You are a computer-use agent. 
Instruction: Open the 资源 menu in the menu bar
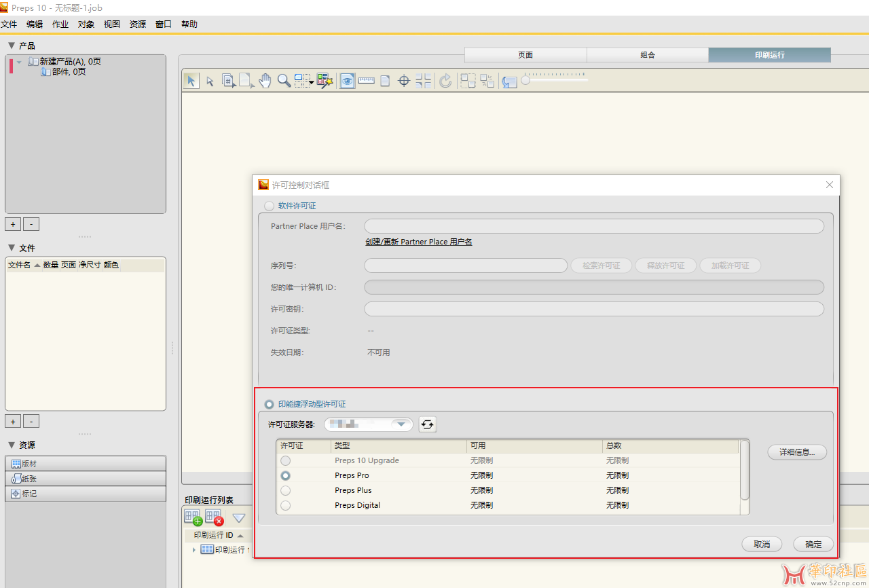pyautogui.click(x=138, y=24)
